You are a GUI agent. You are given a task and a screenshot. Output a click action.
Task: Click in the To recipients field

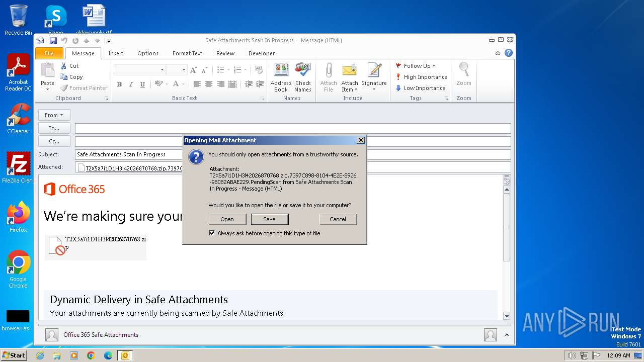tap(293, 128)
